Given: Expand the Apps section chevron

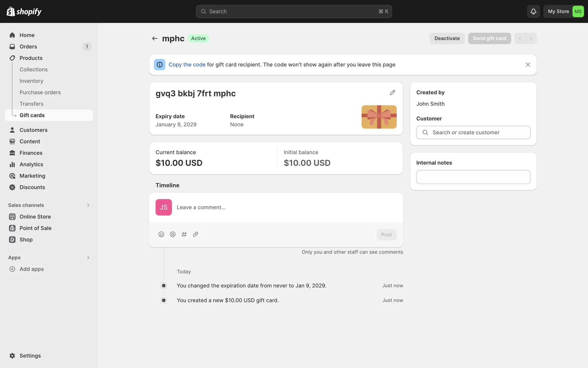Looking at the screenshot, I should 88,258.
